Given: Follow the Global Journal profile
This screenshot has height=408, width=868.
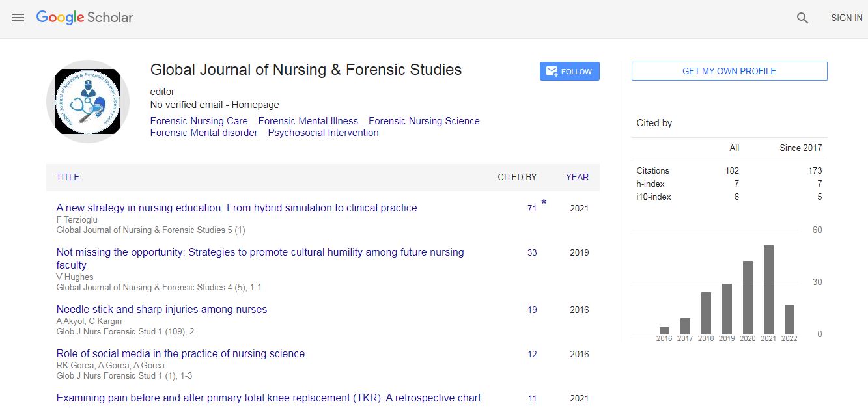Looking at the screenshot, I should (x=569, y=72).
